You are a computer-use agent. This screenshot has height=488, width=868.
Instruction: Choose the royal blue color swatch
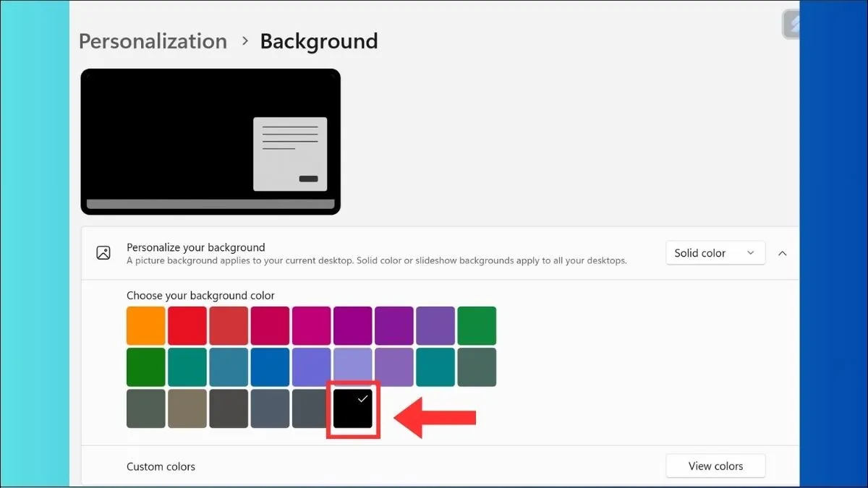coord(270,367)
